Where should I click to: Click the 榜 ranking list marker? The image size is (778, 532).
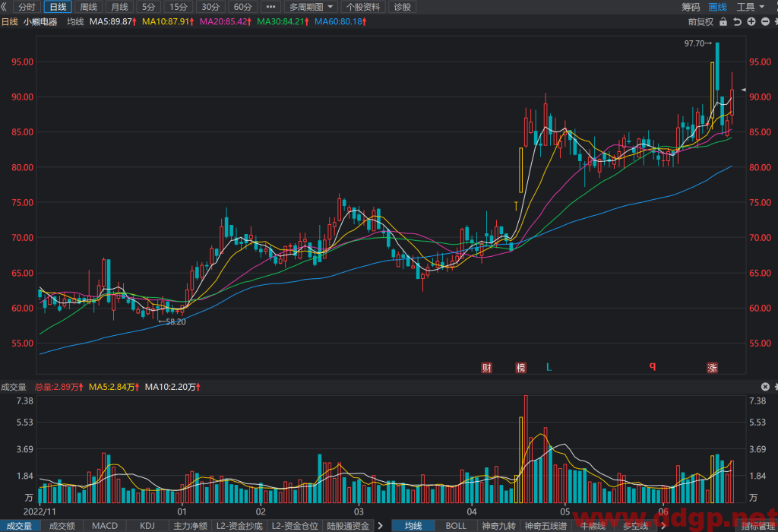(x=520, y=368)
